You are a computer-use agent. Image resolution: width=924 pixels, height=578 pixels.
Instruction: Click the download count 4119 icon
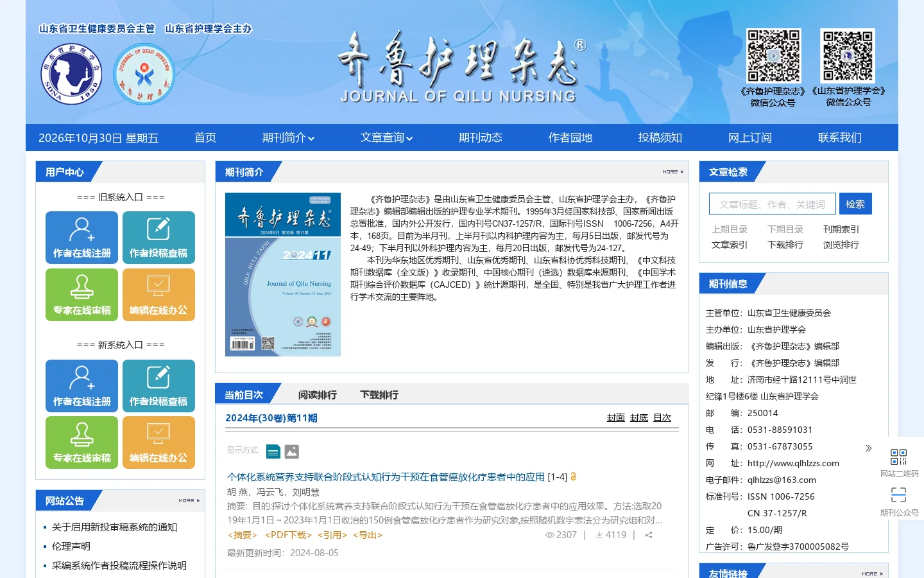click(x=599, y=535)
